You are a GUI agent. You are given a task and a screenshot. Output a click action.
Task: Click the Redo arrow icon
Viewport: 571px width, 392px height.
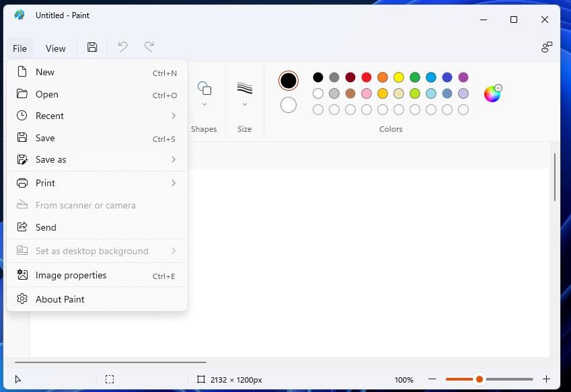point(149,47)
